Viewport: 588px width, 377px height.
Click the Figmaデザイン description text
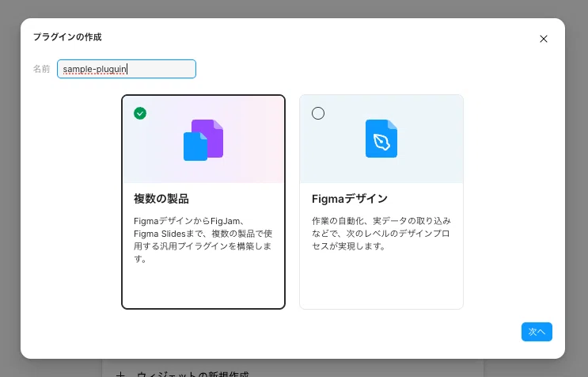(381, 234)
